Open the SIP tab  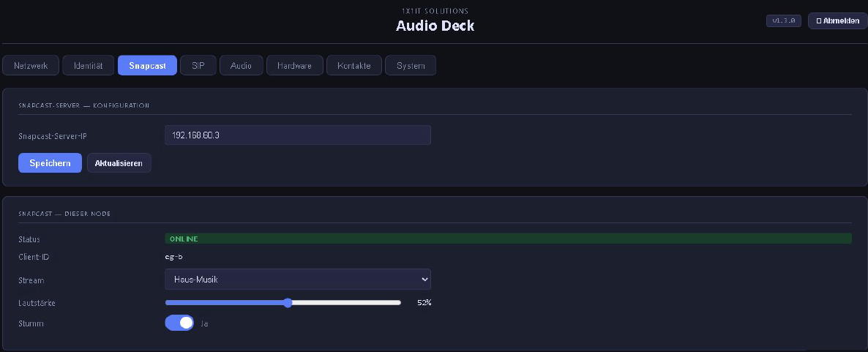click(198, 65)
